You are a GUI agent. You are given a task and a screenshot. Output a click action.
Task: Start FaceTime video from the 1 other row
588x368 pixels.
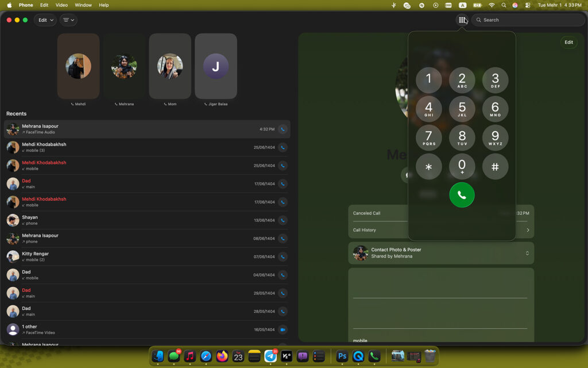pos(283,329)
